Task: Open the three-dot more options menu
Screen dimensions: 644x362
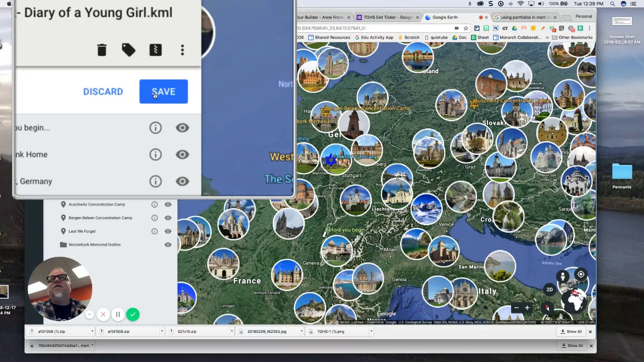Action: [x=182, y=50]
